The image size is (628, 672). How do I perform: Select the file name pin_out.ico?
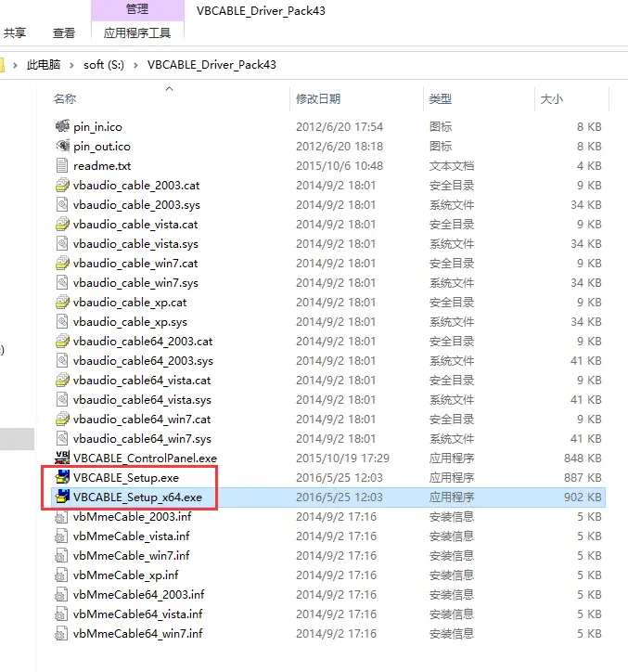click(x=101, y=147)
